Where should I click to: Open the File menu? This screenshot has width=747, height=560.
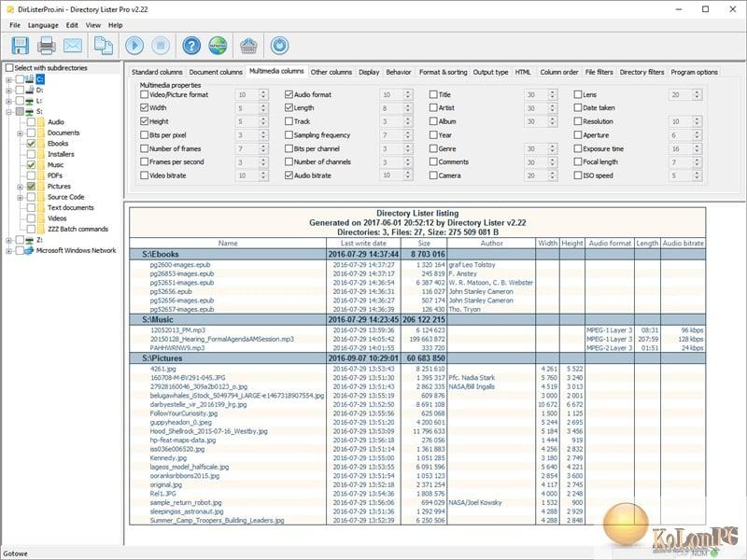(x=15, y=25)
